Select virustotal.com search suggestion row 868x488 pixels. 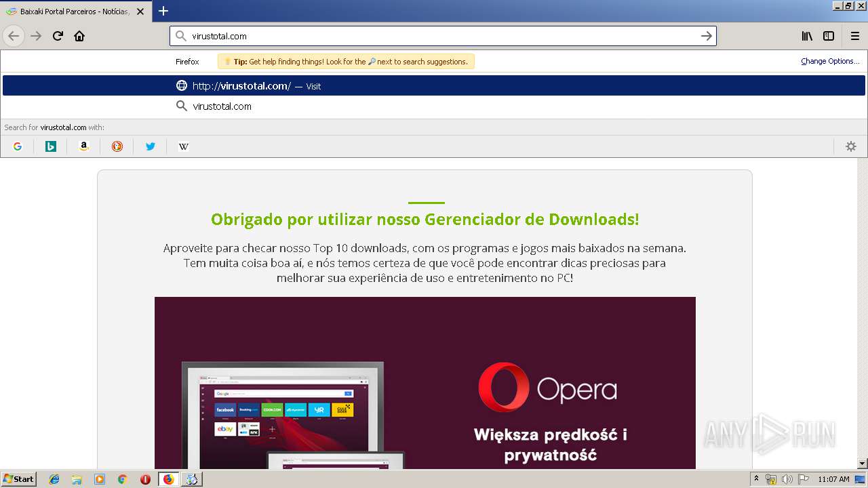coord(434,106)
